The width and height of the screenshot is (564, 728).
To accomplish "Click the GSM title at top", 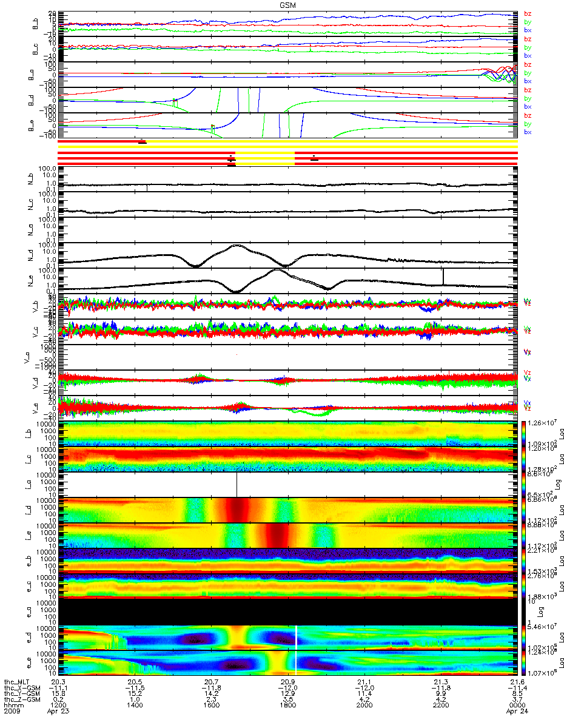I will [288, 5].
